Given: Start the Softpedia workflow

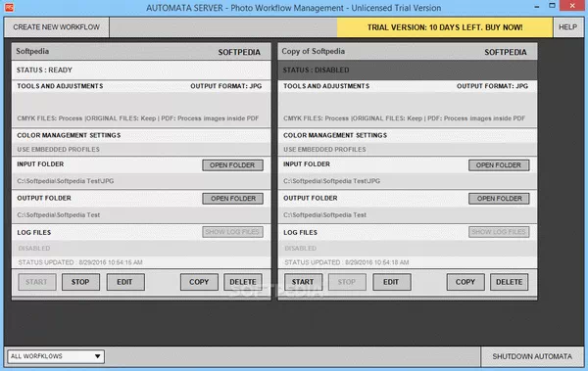Looking at the screenshot, I should [x=37, y=282].
